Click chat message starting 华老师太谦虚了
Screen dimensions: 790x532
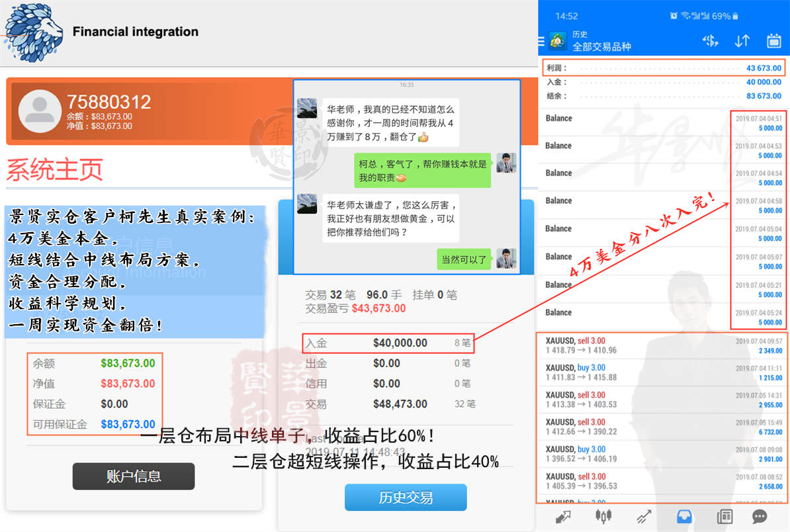pos(391,218)
